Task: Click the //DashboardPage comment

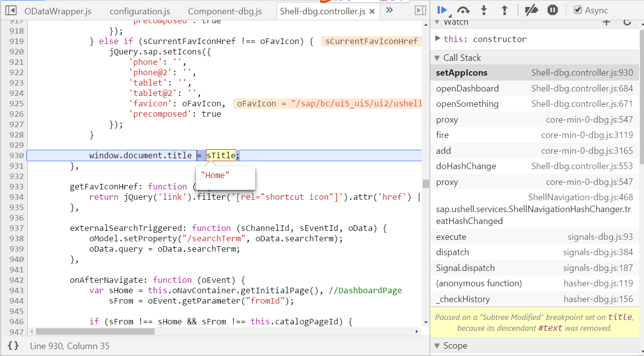Action: tap(365, 290)
